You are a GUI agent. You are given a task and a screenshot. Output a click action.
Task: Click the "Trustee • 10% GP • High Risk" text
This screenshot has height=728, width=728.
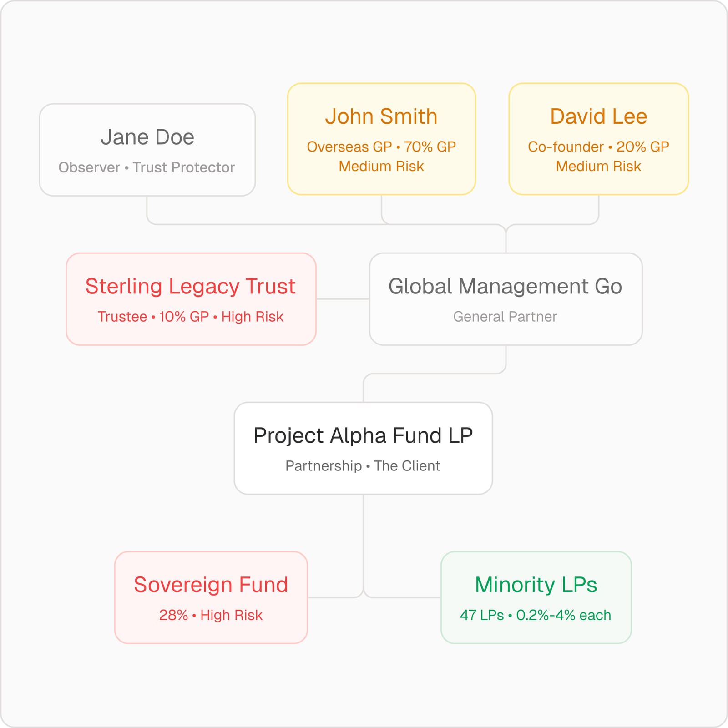[191, 317]
